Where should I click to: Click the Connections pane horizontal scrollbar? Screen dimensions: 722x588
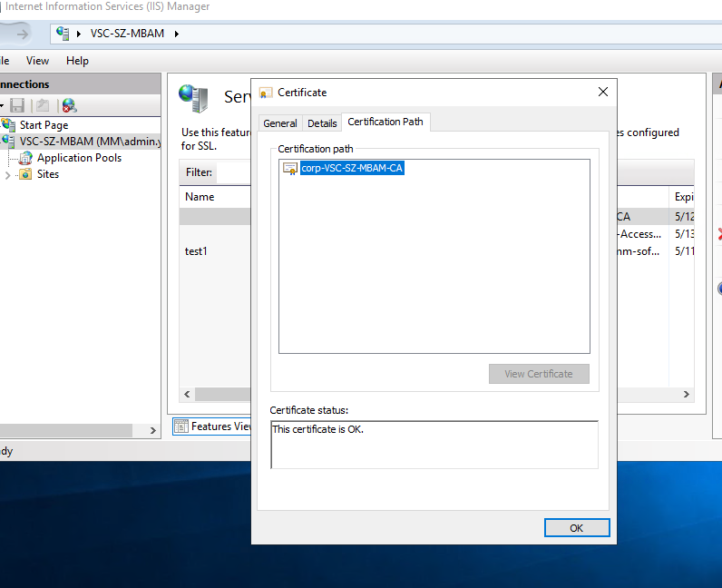pyautogui.click(x=66, y=430)
